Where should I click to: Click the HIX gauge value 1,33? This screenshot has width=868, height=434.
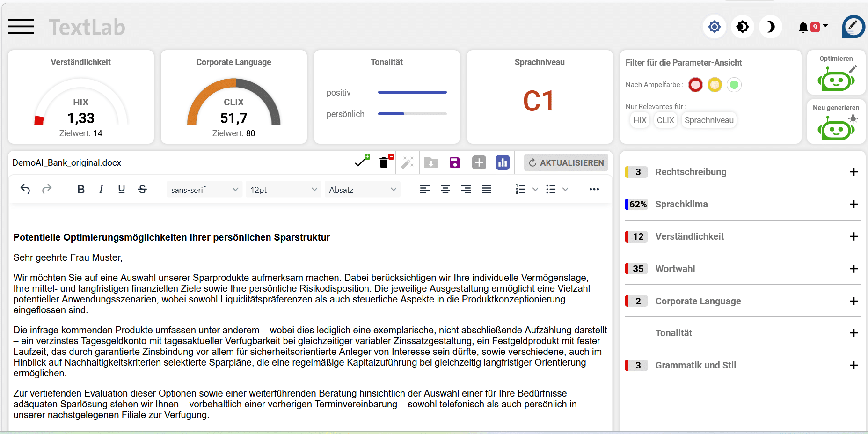click(80, 118)
